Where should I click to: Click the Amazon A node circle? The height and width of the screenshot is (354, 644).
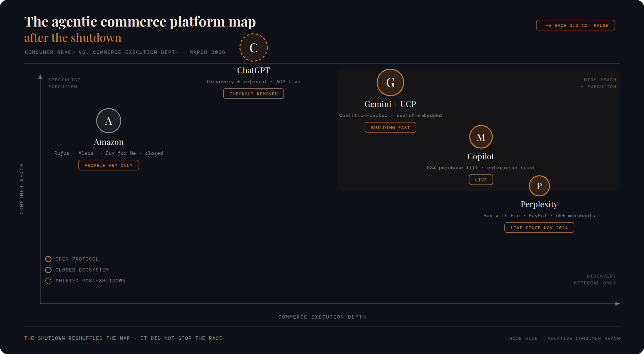click(109, 121)
